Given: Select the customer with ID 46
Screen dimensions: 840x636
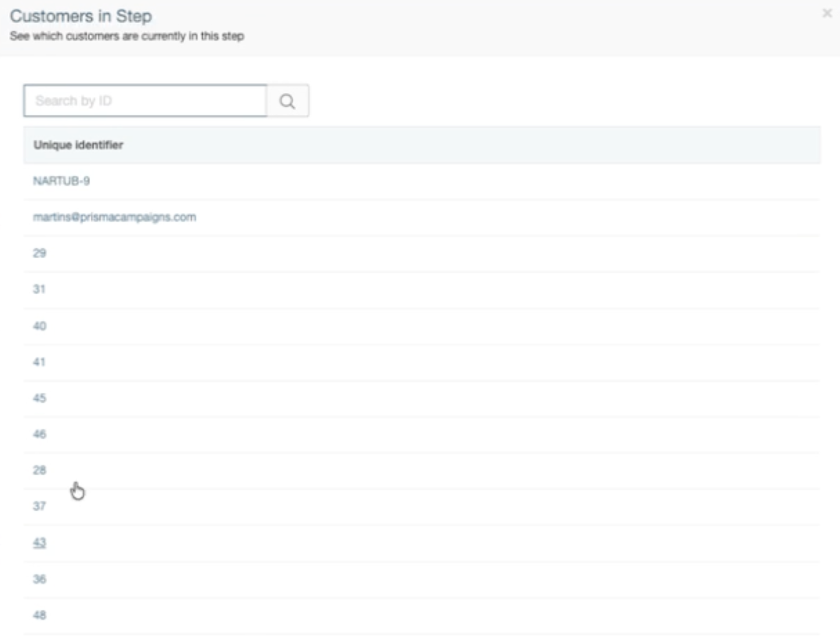Looking at the screenshot, I should pos(39,434).
